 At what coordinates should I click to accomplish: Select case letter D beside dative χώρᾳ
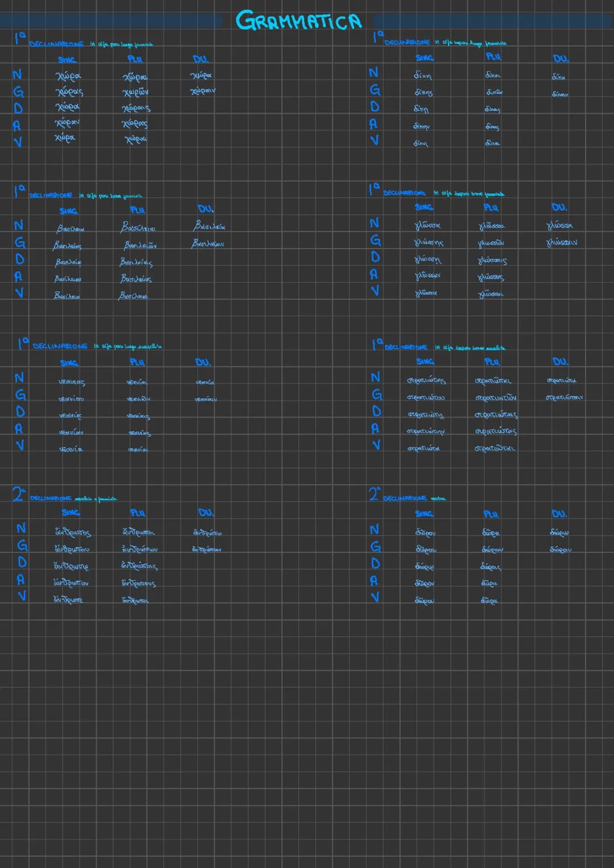point(18,108)
